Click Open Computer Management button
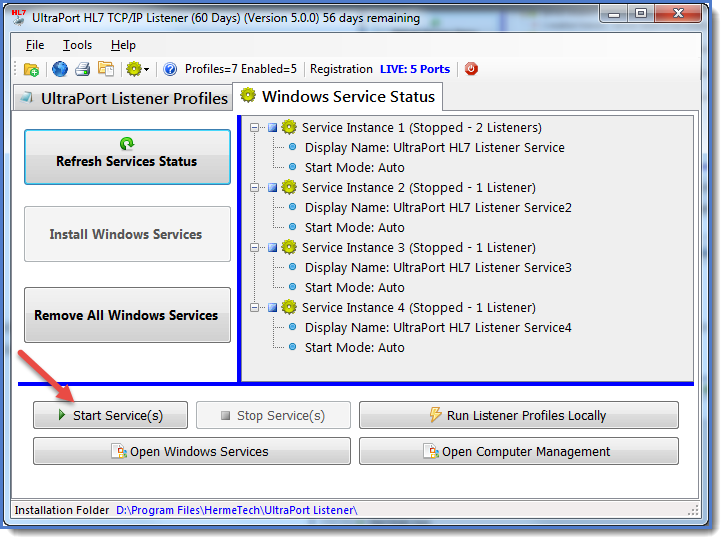727x544 pixels. click(x=519, y=451)
